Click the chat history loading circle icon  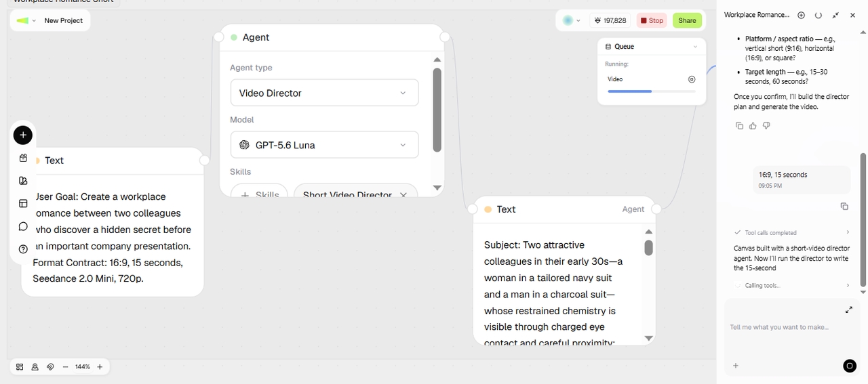point(818,15)
